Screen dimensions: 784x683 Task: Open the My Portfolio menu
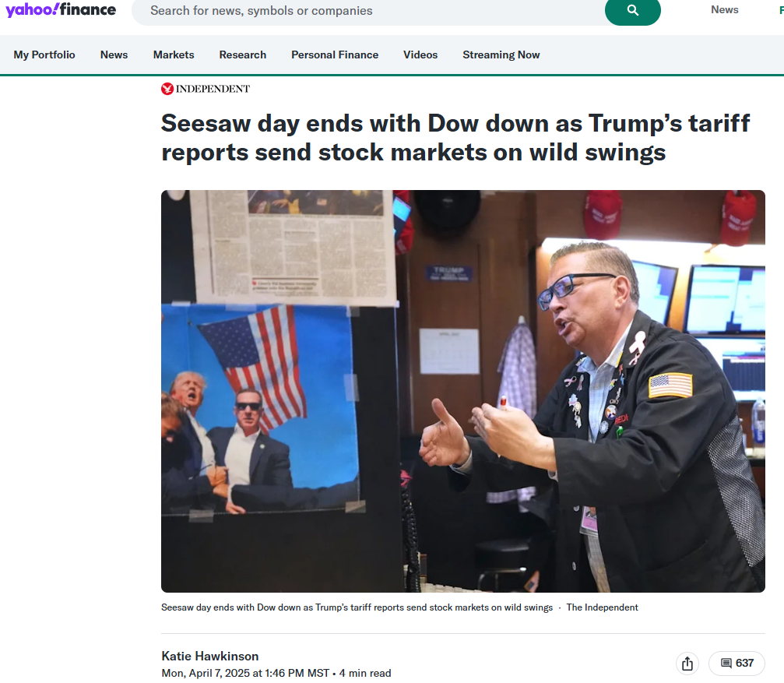[x=44, y=55]
